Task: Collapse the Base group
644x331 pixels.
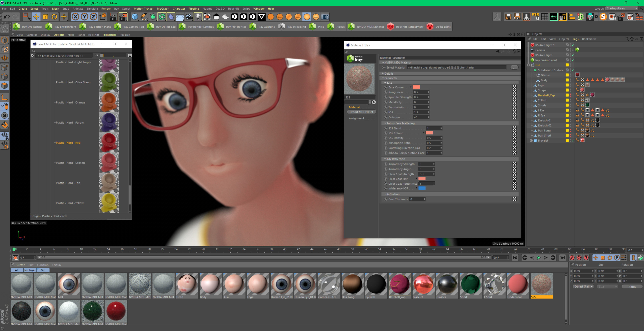Action: [x=385, y=83]
